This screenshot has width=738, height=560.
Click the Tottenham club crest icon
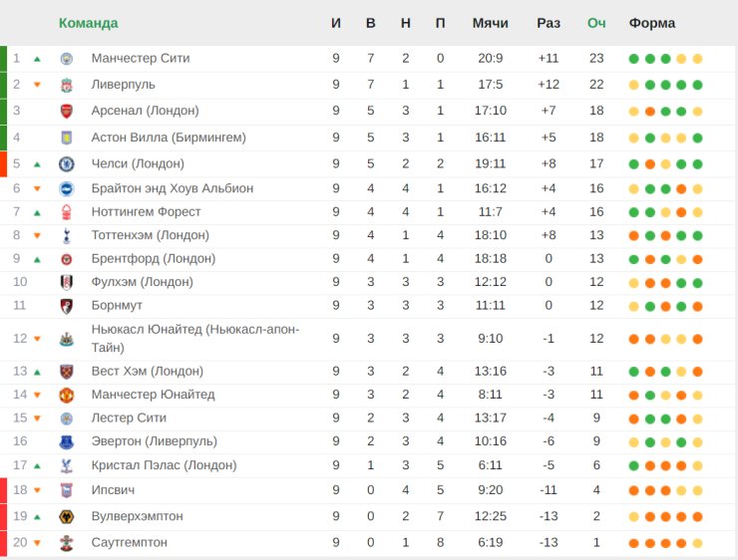(67, 235)
